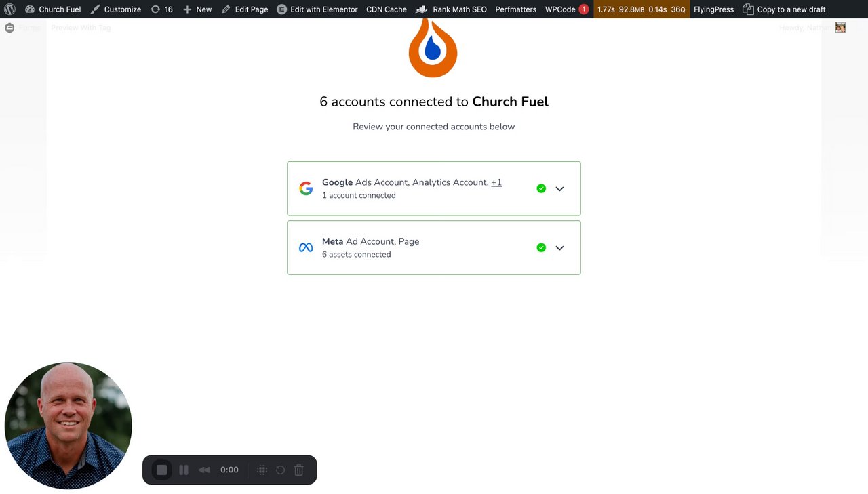Screen dimensions: 868x494
Task: Expand the Google accounts row chevron
Action: [x=559, y=189]
